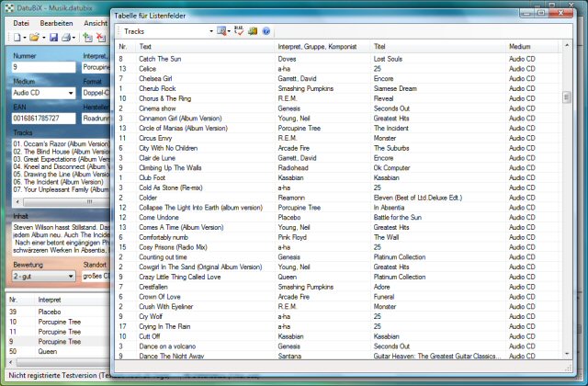Click the add record icon with green plus
The image size is (588, 386).
[x=87, y=38]
